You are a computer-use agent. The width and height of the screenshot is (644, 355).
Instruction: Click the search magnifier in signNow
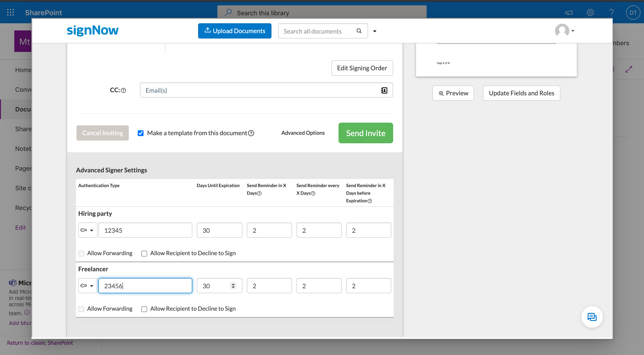pyautogui.click(x=359, y=31)
